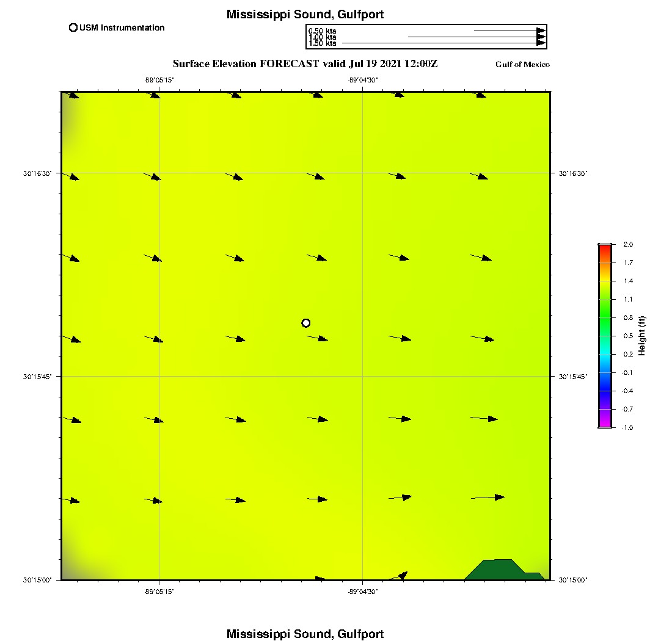This screenshot has width=672, height=641.
Task: Select the 1.50 kts scale arrow label
Action: [322, 43]
